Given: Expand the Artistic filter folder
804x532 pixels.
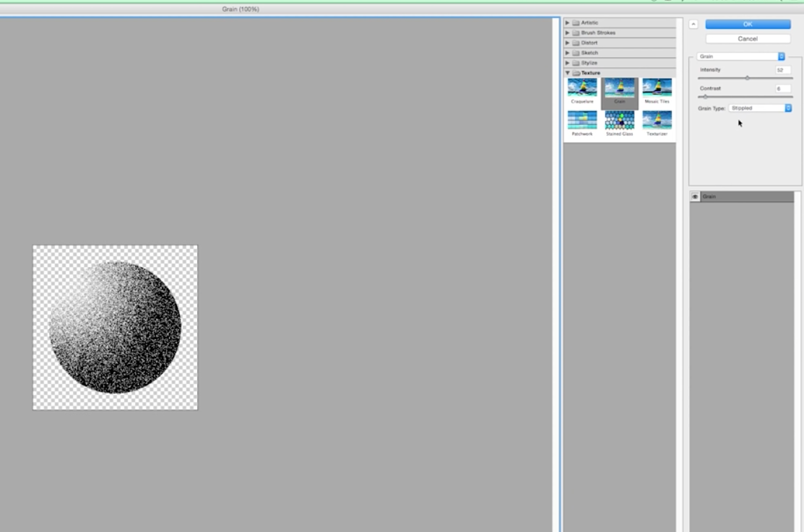Looking at the screenshot, I should tap(568, 23).
